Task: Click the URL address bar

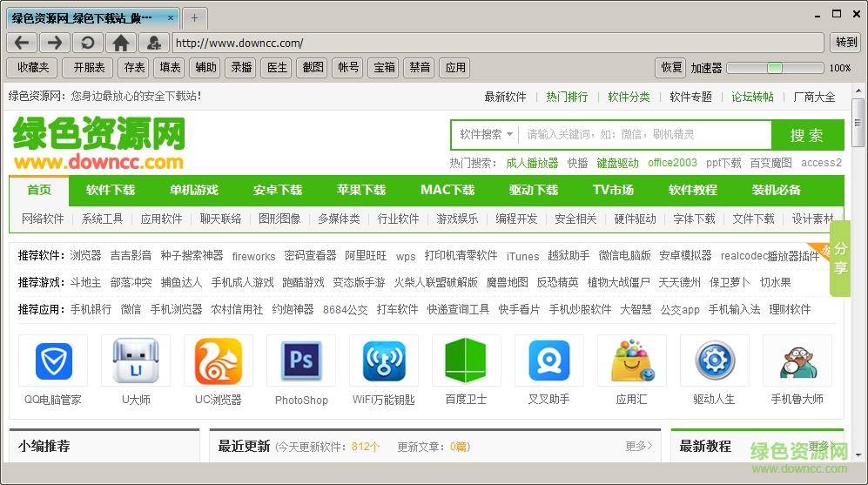Action: 497,43
